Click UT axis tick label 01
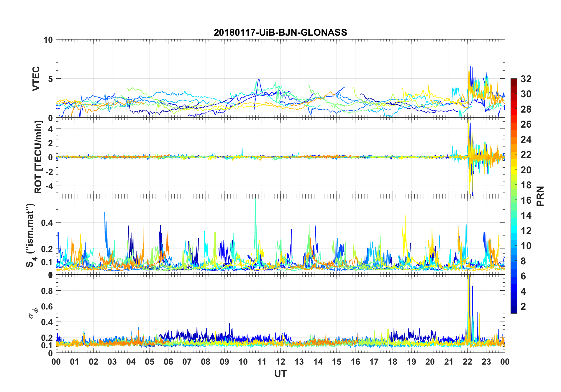This screenshot has width=561, height=392. click(x=75, y=362)
